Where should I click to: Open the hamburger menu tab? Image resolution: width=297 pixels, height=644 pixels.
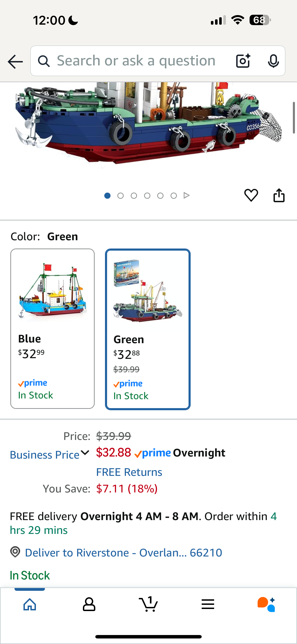[208, 604]
